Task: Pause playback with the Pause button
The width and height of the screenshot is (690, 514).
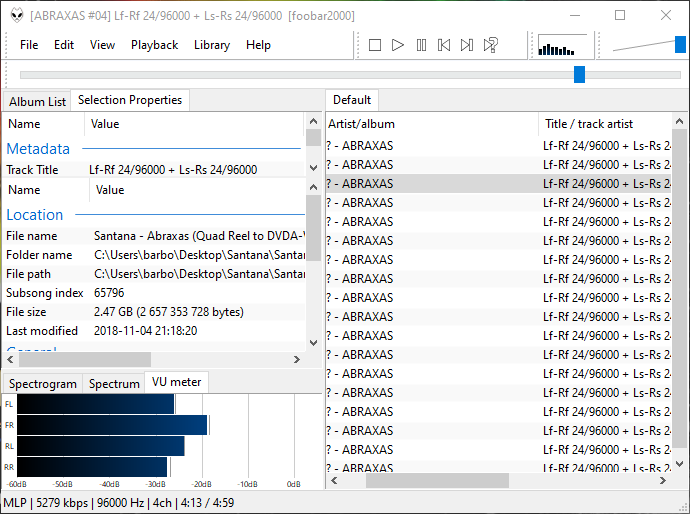Action: point(421,45)
